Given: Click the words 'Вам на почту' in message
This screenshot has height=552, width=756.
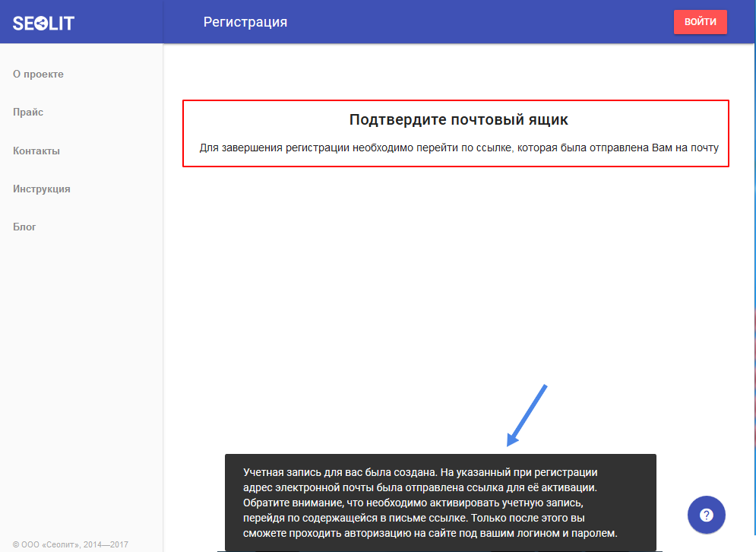Looking at the screenshot, I should tap(685, 148).
